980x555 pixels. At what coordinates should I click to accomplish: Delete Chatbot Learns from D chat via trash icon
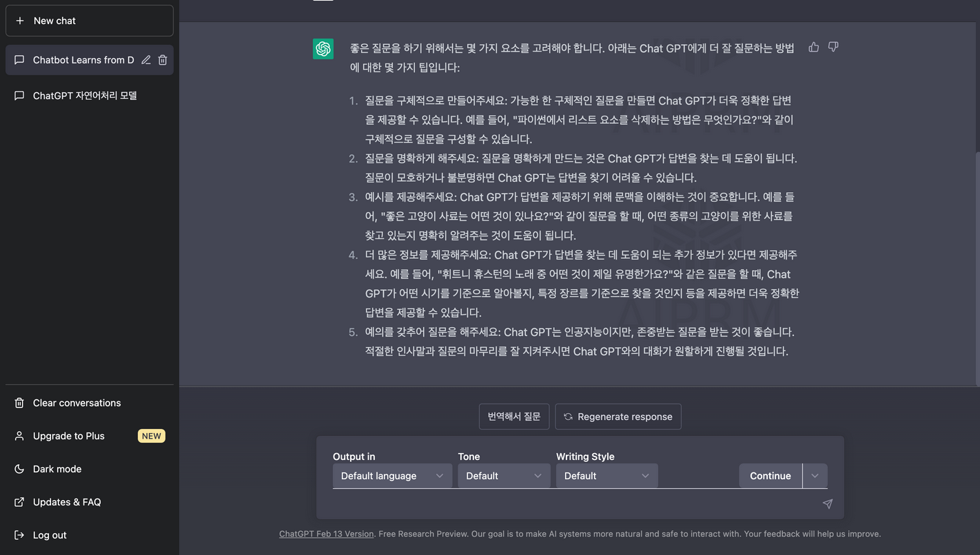click(x=163, y=60)
